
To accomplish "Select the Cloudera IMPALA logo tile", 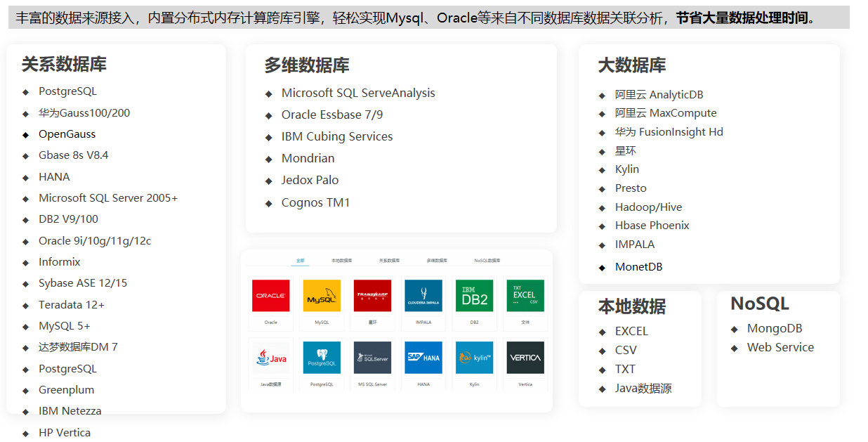I will click(x=423, y=296).
